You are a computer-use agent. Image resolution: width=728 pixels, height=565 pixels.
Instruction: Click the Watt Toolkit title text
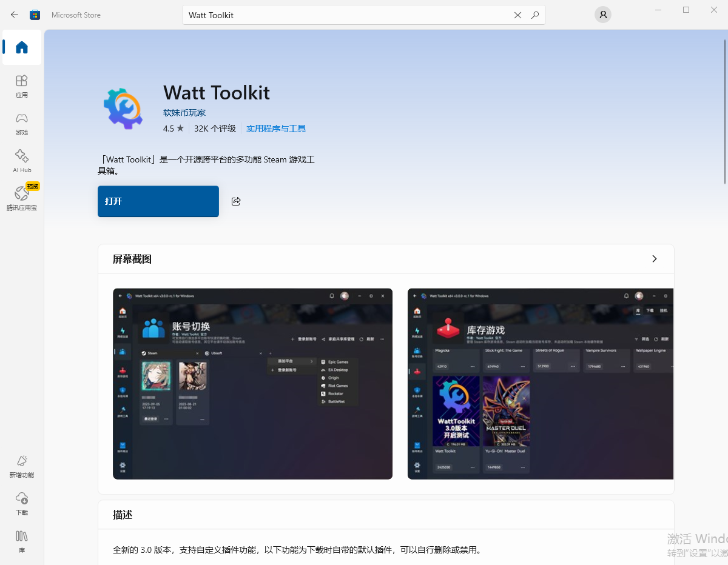pos(217,93)
